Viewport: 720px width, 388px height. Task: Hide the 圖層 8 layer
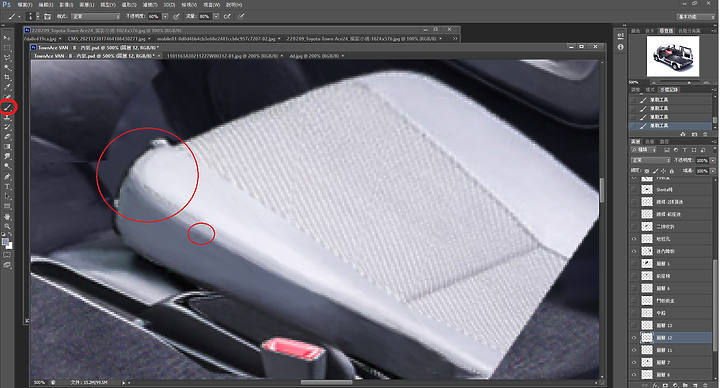634,375
